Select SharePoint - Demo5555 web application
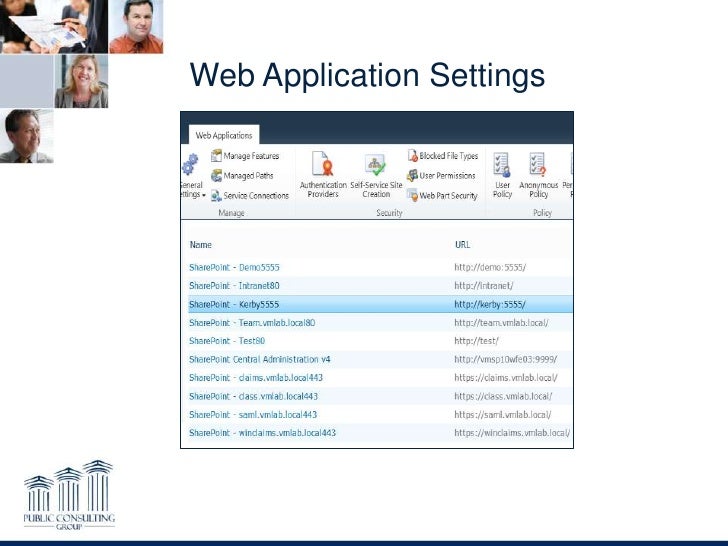The width and height of the screenshot is (728, 546). click(x=234, y=267)
